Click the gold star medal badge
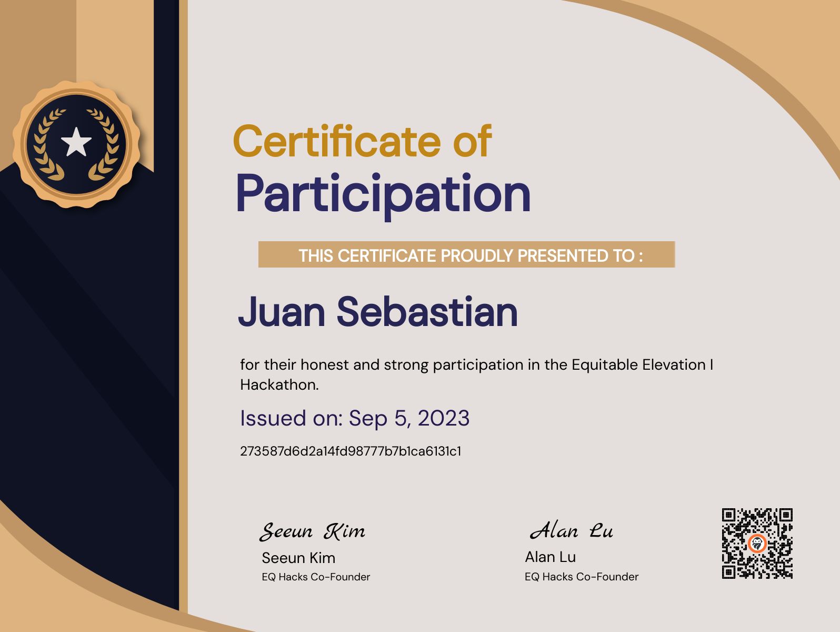 pyautogui.click(x=76, y=144)
